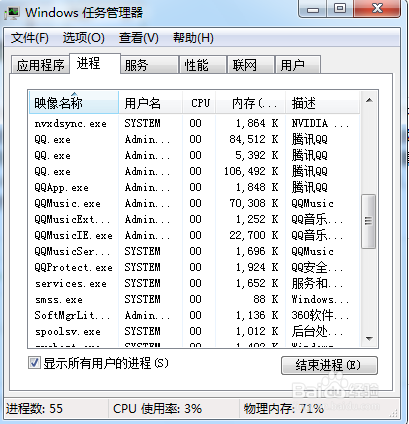Image resolution: width=409 pixels, height=424 pixels.
Task: Sort by 描述 column header
Action: pos(322,103)
